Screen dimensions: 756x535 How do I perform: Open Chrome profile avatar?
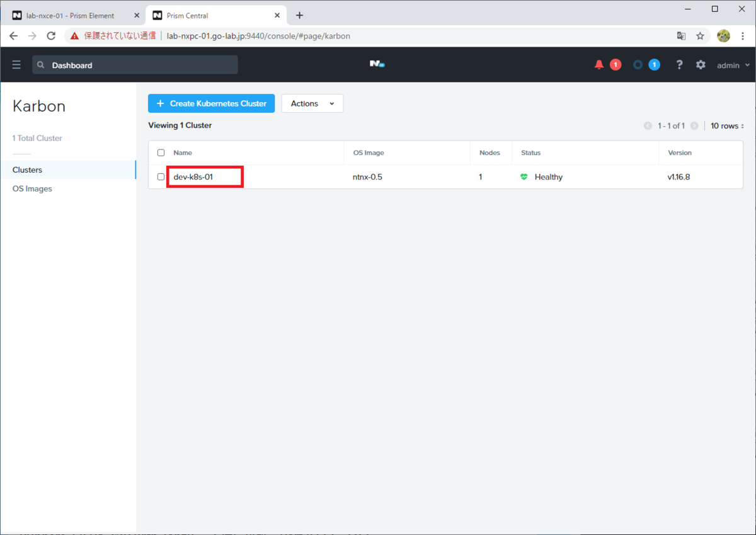[723, 36]
